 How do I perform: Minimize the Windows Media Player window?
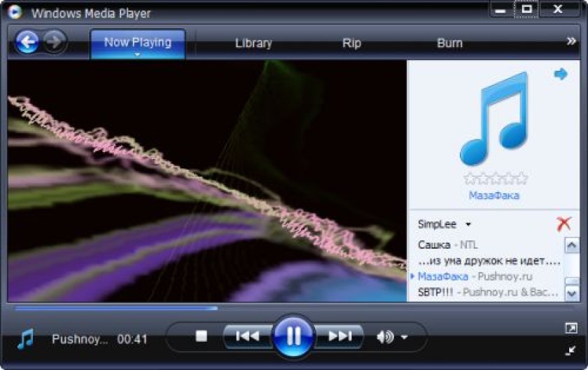coord(500,10)
